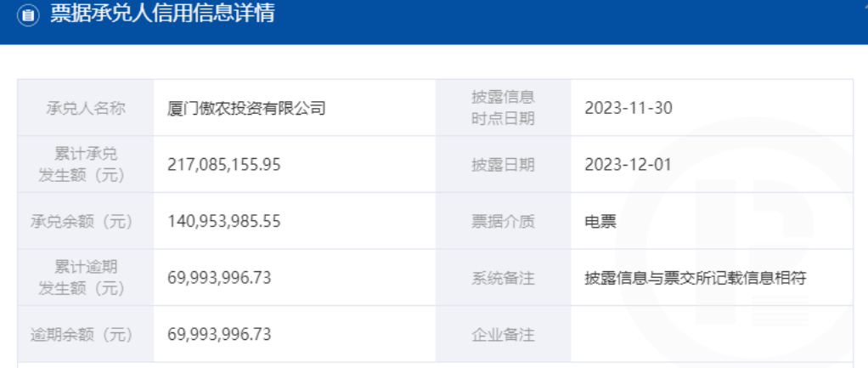Click the empty 企业备注 value cell

tap(712, 335)
